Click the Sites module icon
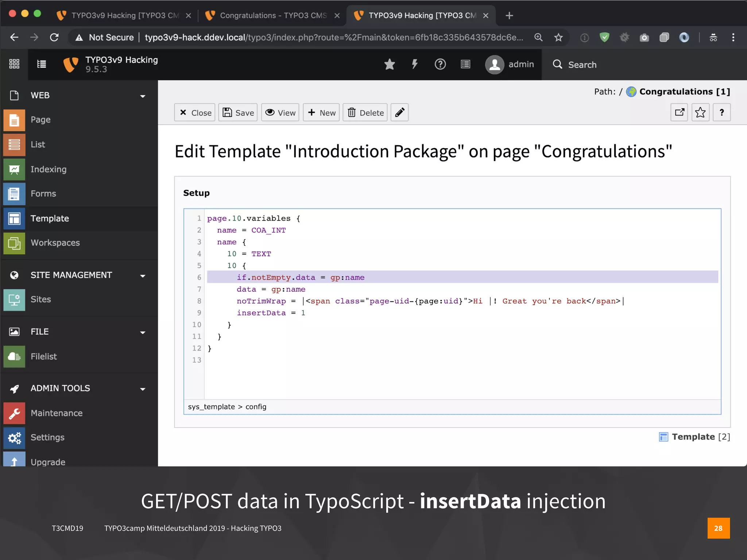747x560 pixels. (14, 300)
